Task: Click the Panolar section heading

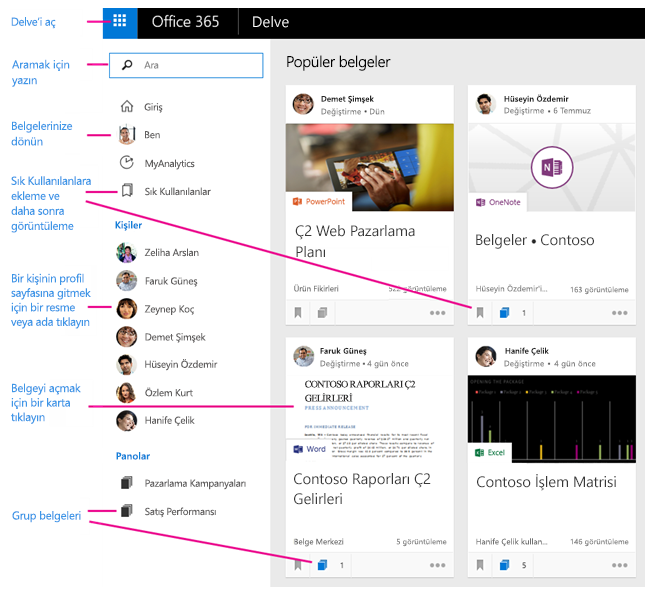Action: pos(133,456)
